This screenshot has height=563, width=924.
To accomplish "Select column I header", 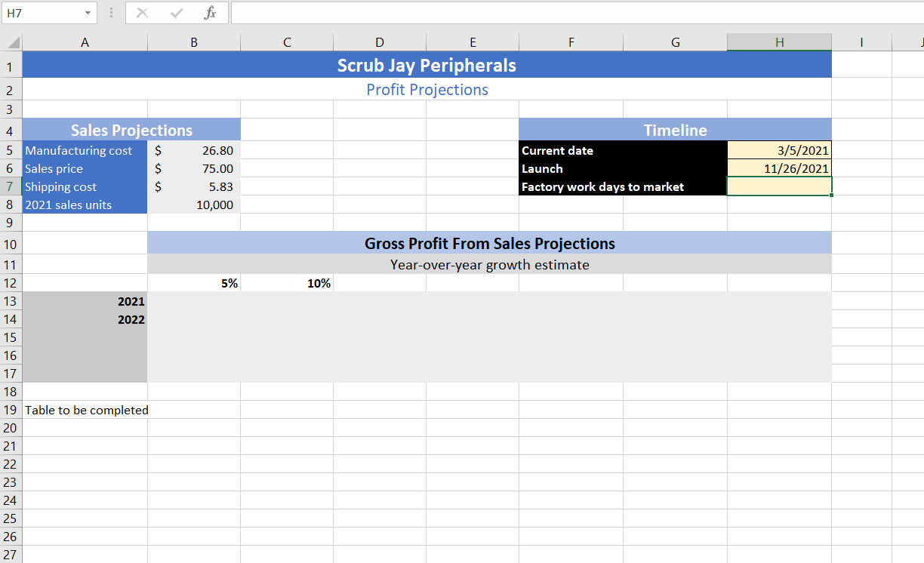I will click(861, 43).
